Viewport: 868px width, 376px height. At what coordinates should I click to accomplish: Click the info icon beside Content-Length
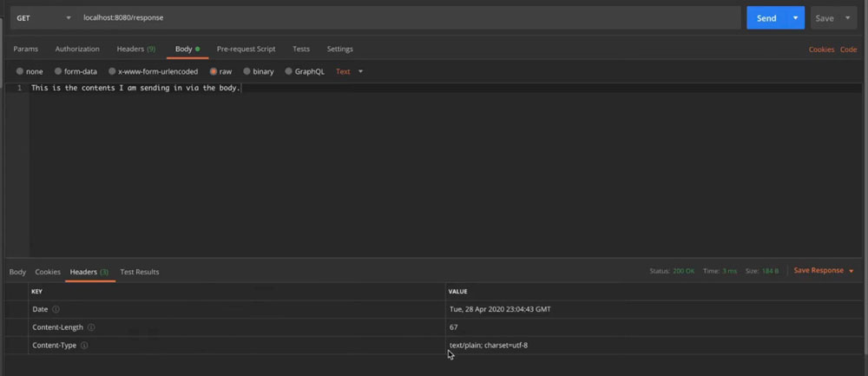pos(91,327)
